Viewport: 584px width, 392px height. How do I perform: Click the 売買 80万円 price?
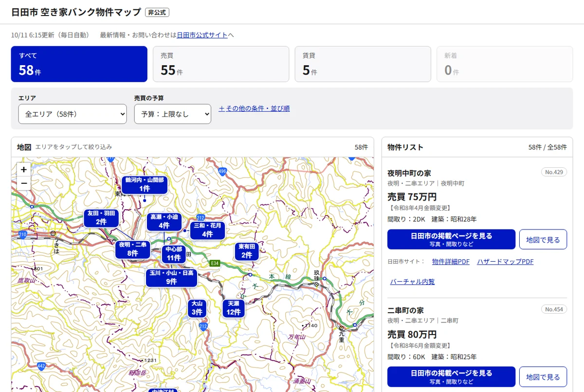point(412,334)
